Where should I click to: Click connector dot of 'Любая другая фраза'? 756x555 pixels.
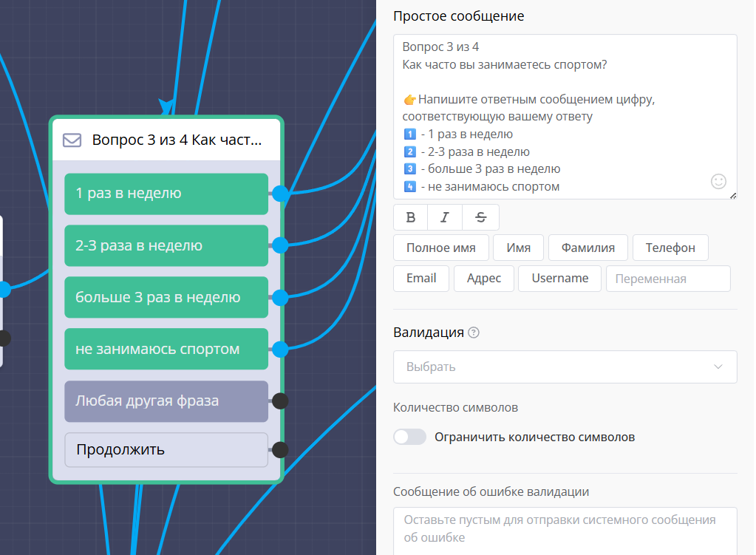[280, 401]
